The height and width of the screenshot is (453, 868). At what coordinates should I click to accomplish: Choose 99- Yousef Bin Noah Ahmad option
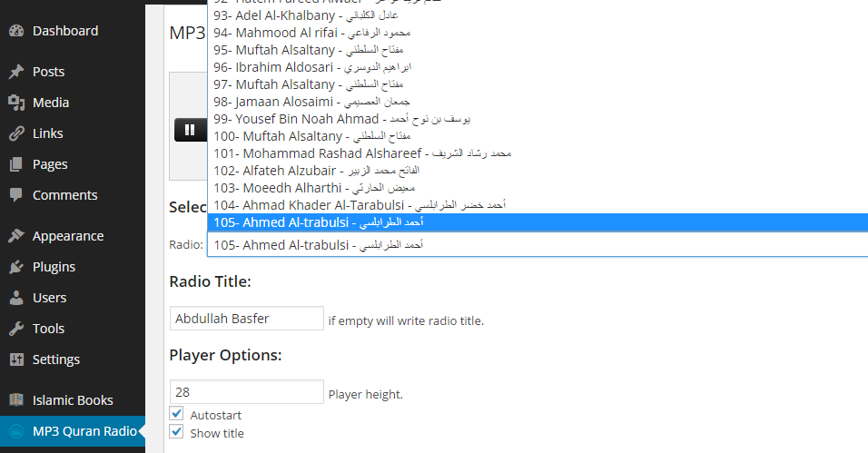(x=538, y=119)
